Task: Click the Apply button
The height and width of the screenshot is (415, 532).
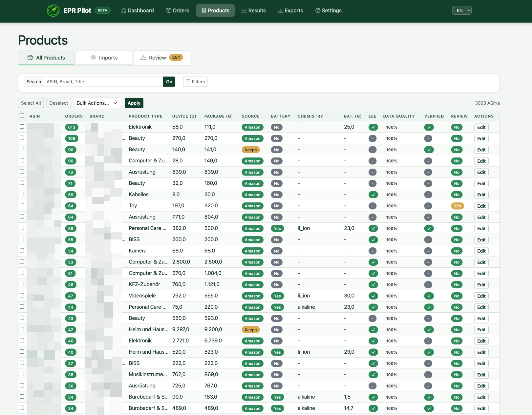Action: point(134,103)
